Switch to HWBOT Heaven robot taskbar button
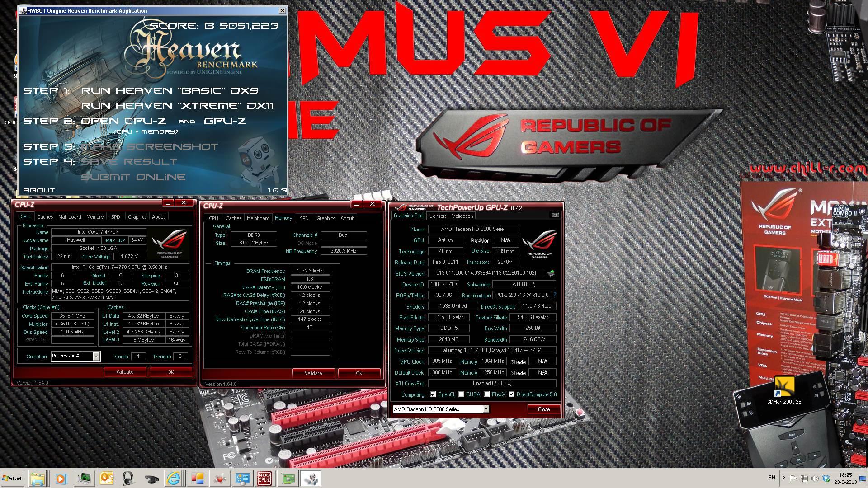Viewport: 868px width, 488px height. coord(311,478)
